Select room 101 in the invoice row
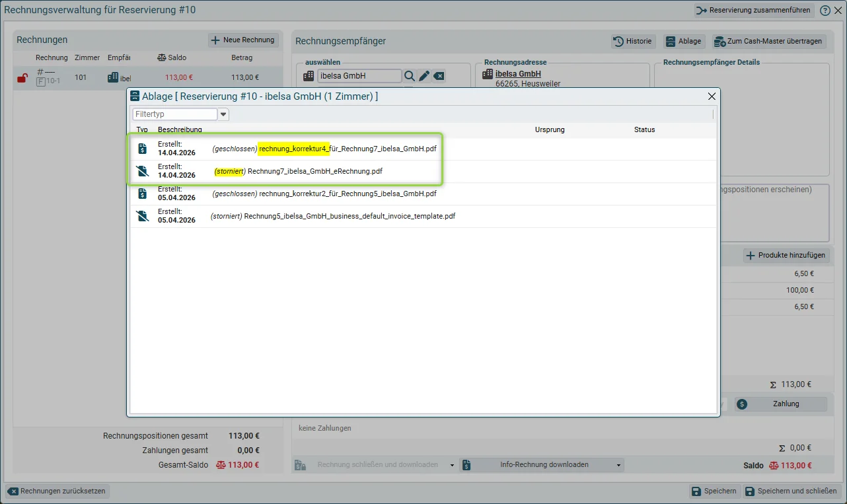Screen dimensions: 847x504 tap(81, 78)
